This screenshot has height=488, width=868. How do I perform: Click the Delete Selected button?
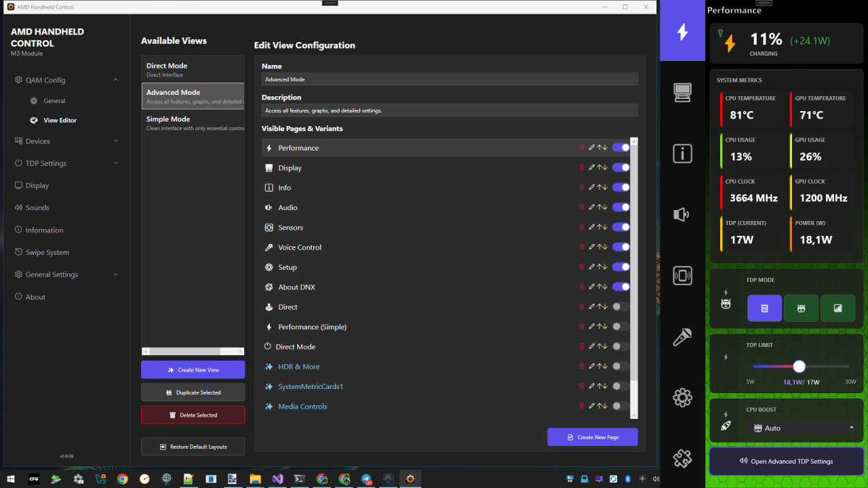193,415
